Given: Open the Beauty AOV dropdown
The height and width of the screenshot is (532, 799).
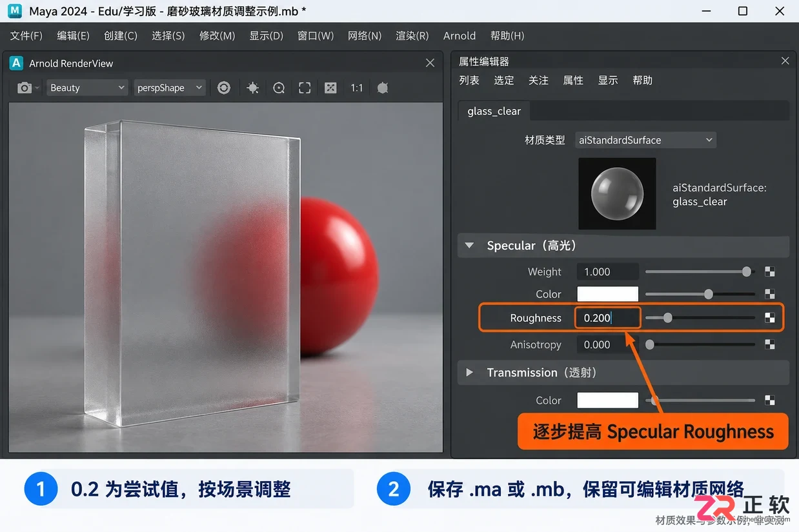Looking at the screenshot, I should point(87,88).
